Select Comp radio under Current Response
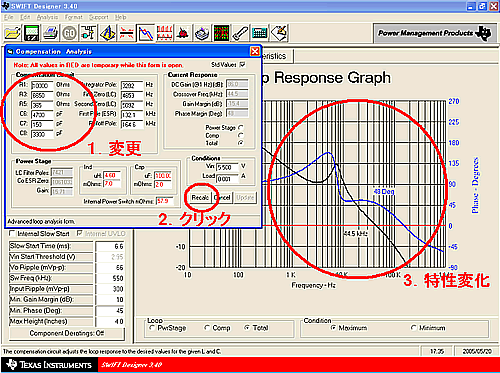Screen dimensions: 500x373 tap(241, 135)
